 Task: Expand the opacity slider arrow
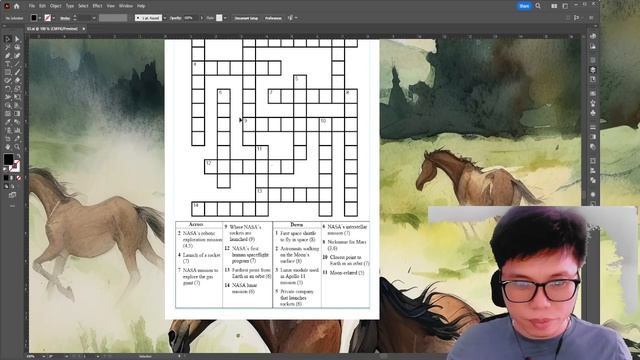pos(201,18)
